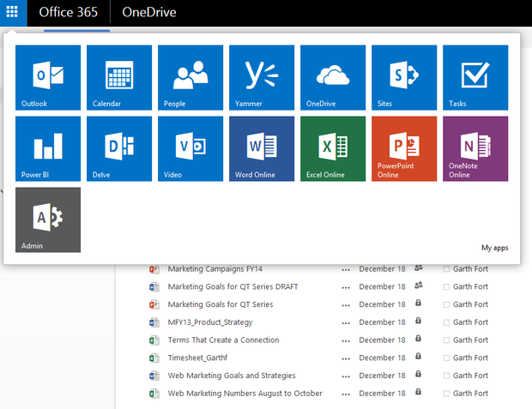Open ellipsis menu for Web Marketing Goals and Strategies
The image size is (532, 409).
click(x=346, y=376)
